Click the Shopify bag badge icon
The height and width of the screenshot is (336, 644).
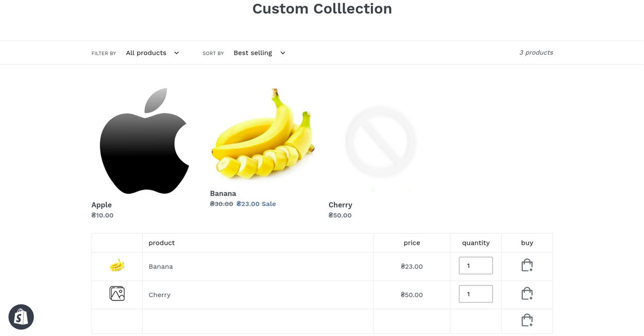pyautogui.click(x=21, y=317)
